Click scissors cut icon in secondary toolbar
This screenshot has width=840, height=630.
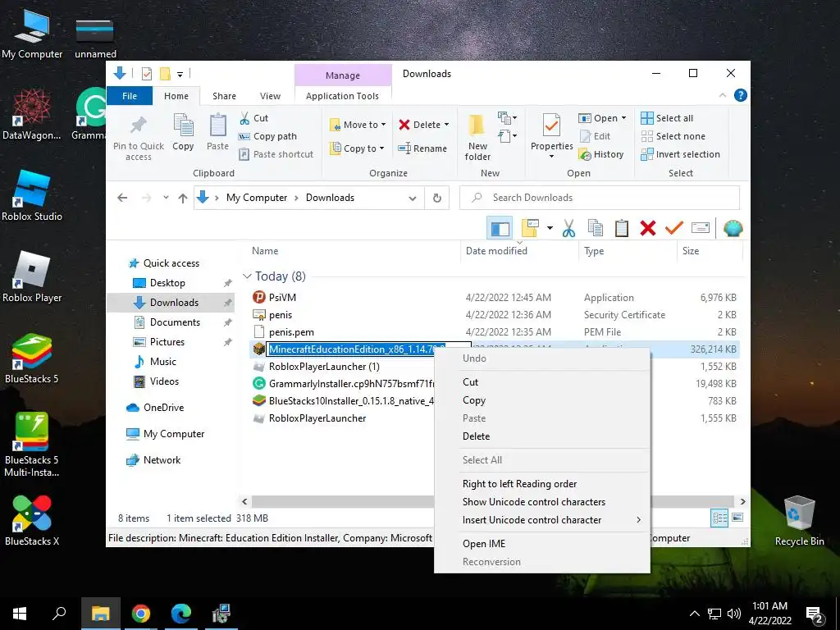pyautogui.click(x=568, y=229)
